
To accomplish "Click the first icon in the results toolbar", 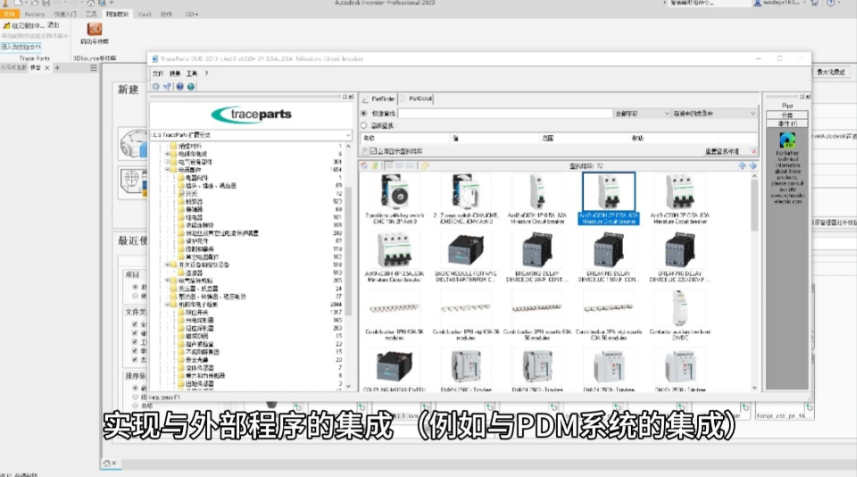I will click(x=365, y=166).
